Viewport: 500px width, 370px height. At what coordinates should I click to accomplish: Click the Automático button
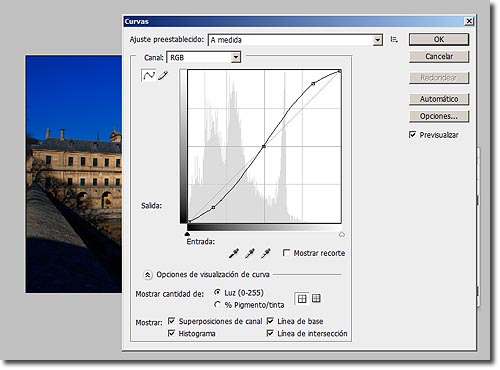(x=439, y=99)
